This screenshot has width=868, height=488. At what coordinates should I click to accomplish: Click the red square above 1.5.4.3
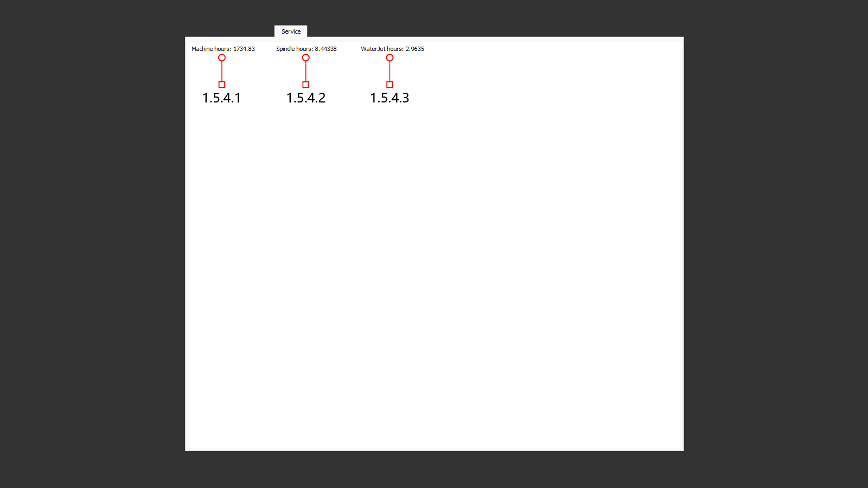pos(390,85)
